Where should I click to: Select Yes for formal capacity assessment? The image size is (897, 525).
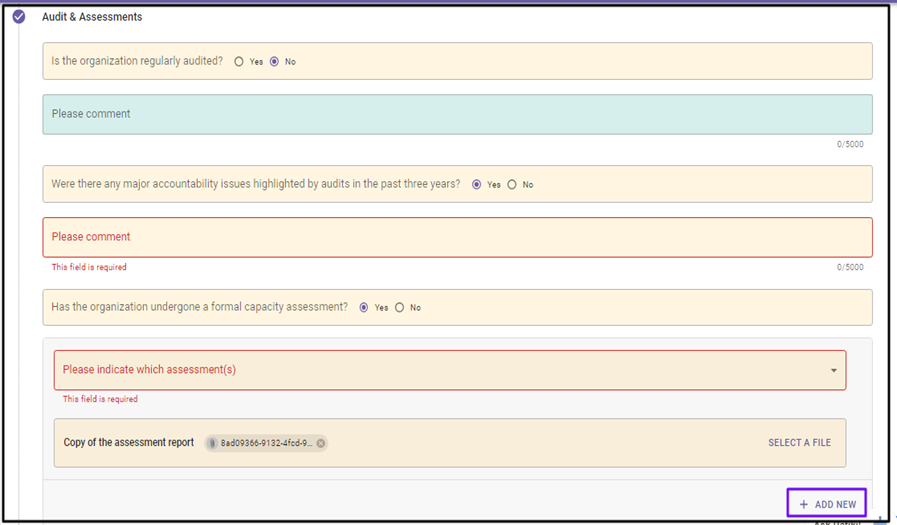point(364,308)
